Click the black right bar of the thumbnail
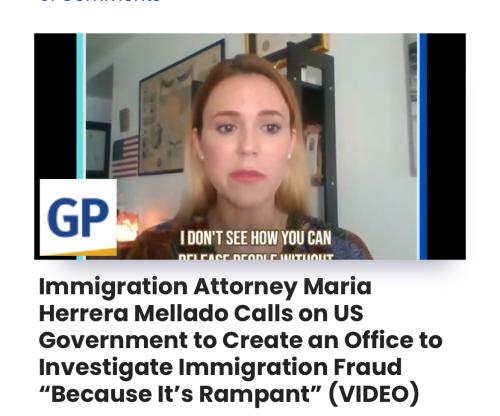The width and height of the screenshot is (500, 416). point(446,146)
